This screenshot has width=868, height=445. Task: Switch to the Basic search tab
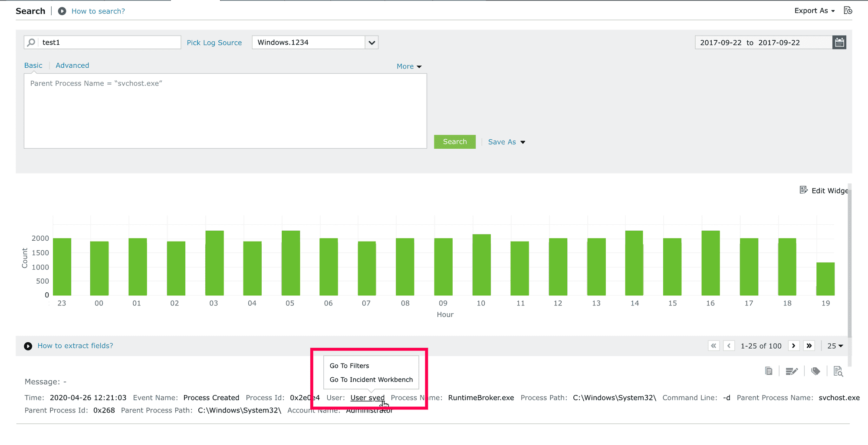pyautogui.click(x=33, y=65)
